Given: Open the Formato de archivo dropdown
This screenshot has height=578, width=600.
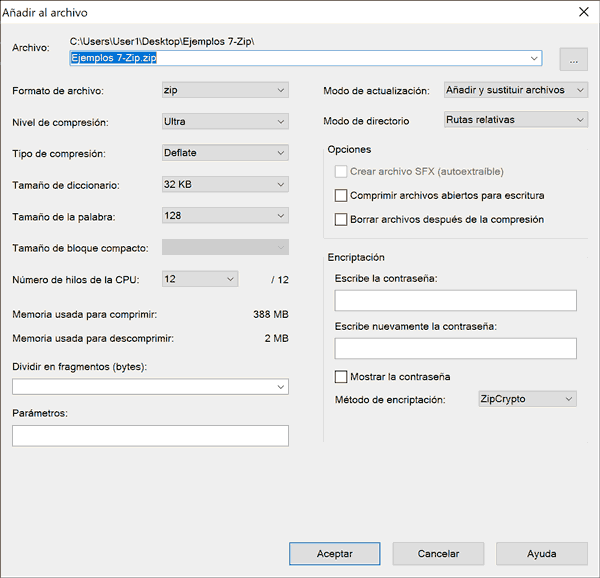Looking at the screenshot, I should pos(225,90).
